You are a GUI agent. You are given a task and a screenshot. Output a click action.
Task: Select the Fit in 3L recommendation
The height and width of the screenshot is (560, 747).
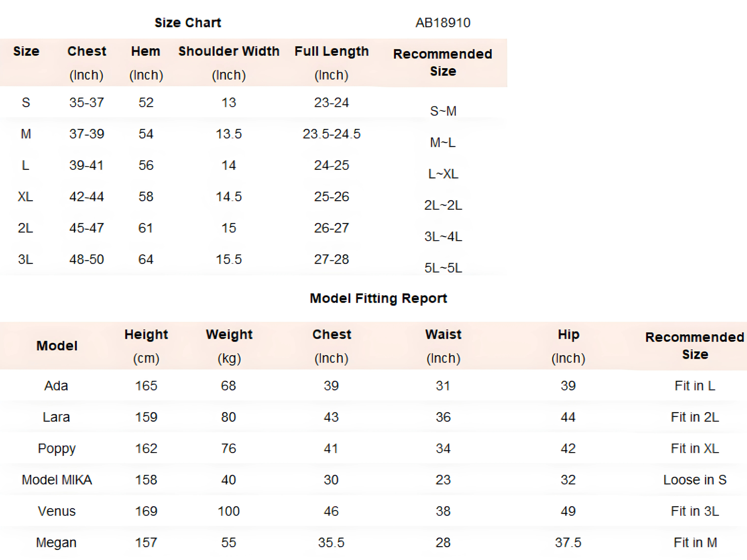[x=695, y=511]
